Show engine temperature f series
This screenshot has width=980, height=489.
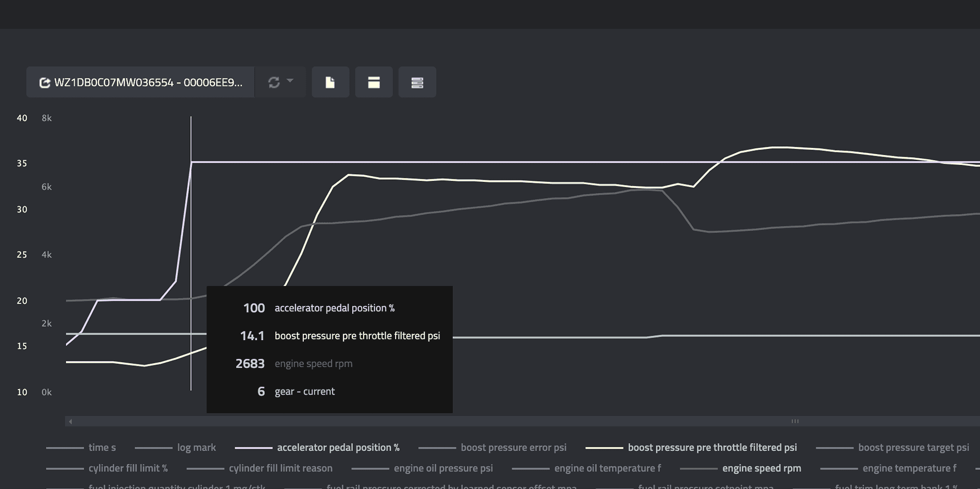[888, 468]
